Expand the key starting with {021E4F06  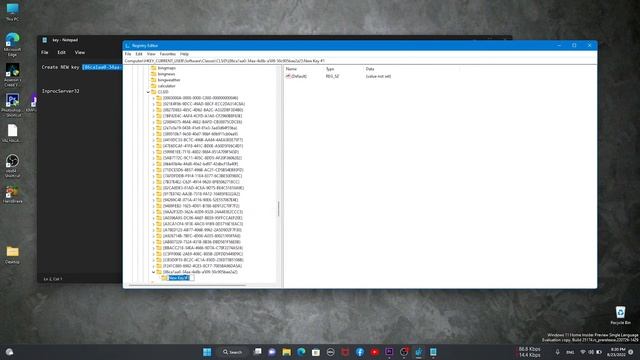pos(153,104)
